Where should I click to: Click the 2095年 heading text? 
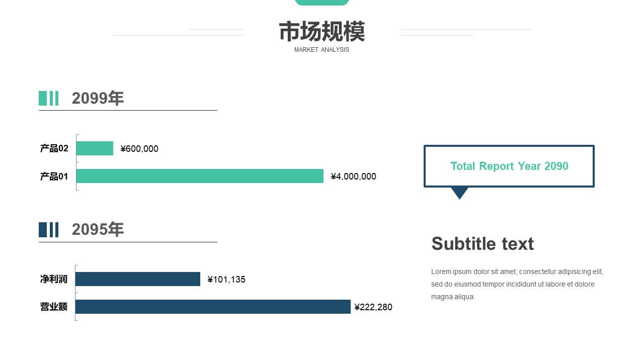click(98, 230)
